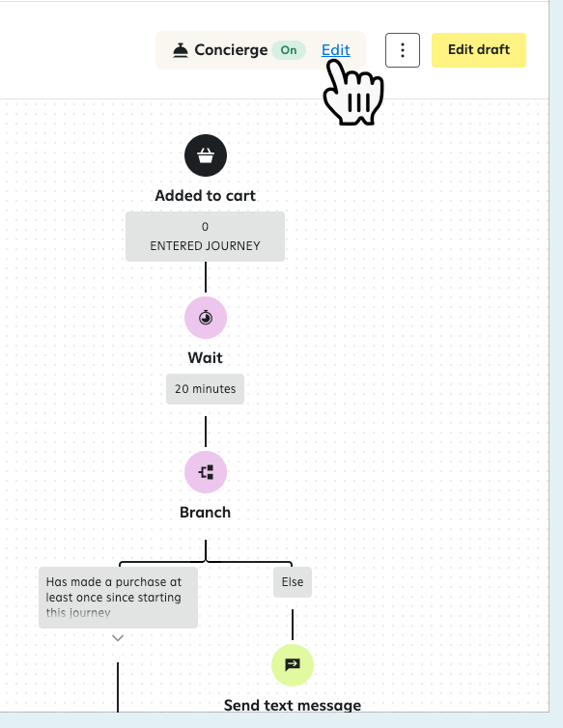Select the 20 minutes wait duration box

point(205,389)
